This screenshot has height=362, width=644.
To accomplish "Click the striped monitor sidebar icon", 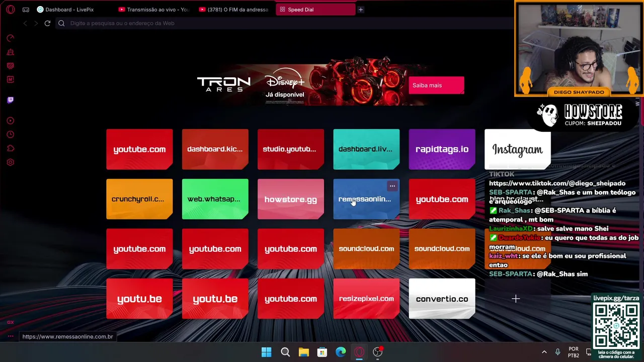I will pos(10,65).
